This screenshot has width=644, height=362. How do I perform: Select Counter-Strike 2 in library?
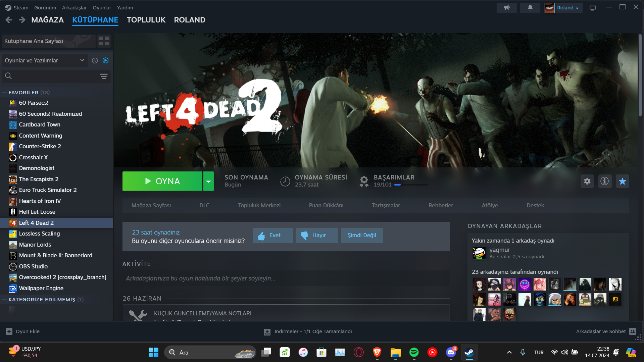[56, 147]
